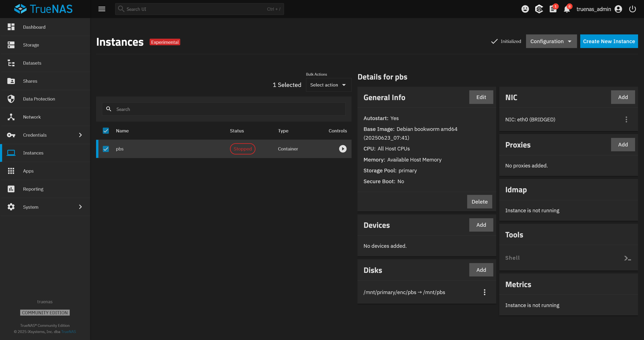This screenshot has height=340, width=644.
Task: Go to Dashboard menu item
Action: pyautogui.click(x=45, y=27)
